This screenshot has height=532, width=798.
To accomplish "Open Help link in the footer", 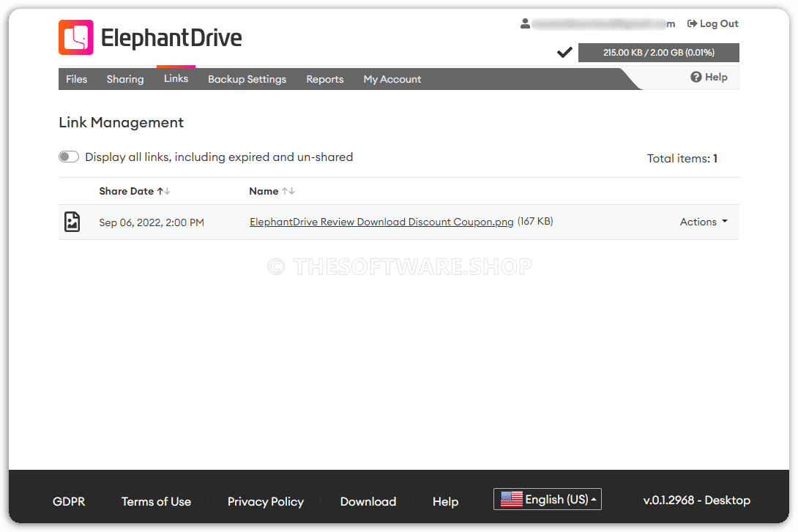I will 445,501.
